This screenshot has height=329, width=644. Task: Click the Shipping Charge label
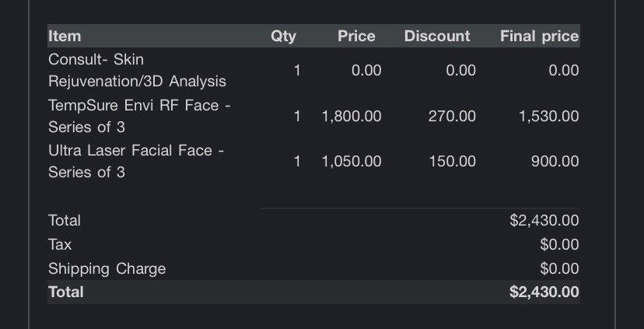107,268
